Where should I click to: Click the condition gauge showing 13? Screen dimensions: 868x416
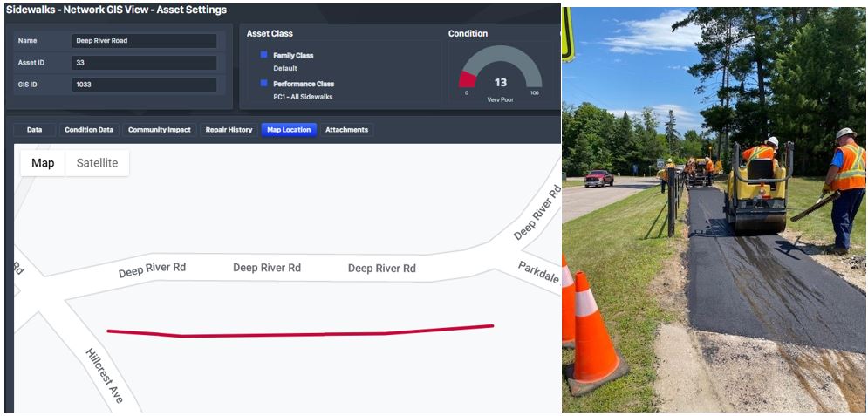(501, 71)
